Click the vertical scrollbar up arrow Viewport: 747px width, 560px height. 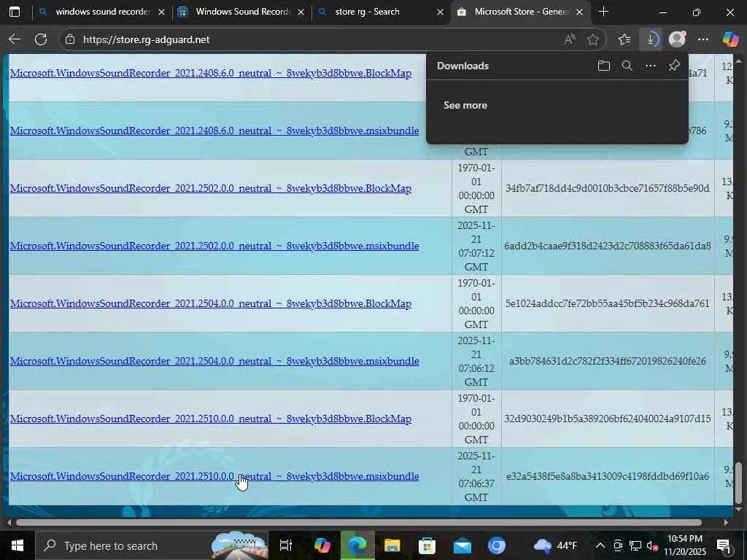coord(739,61)
